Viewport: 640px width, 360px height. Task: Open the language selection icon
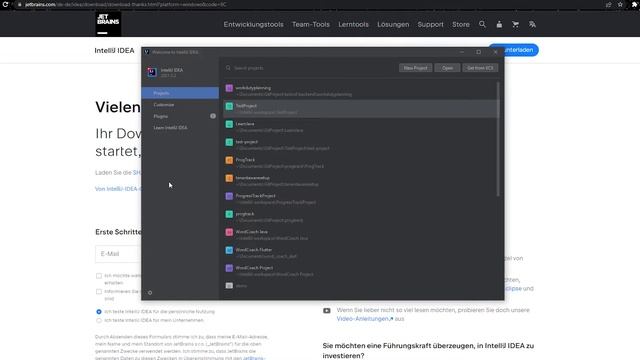pyautogui.click(x=532, y=24)
